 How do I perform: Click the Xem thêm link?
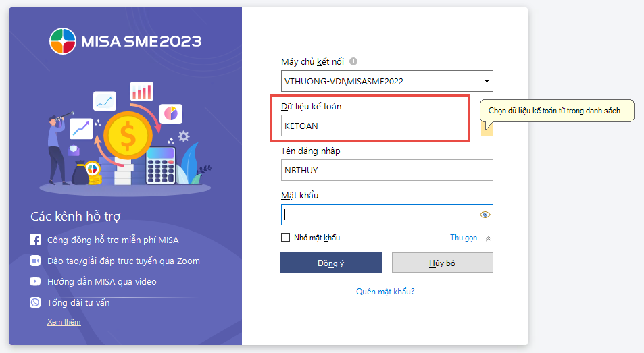coord(64,322)
